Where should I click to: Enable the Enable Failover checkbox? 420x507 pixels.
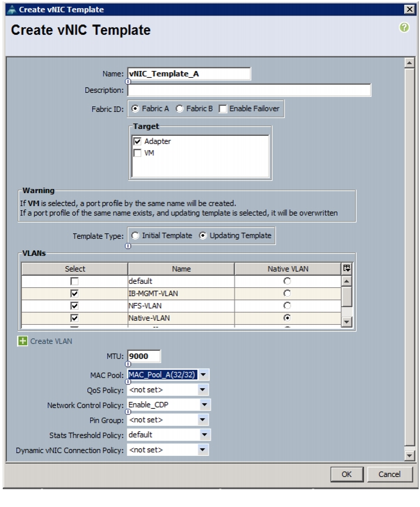tap(222, 109)
